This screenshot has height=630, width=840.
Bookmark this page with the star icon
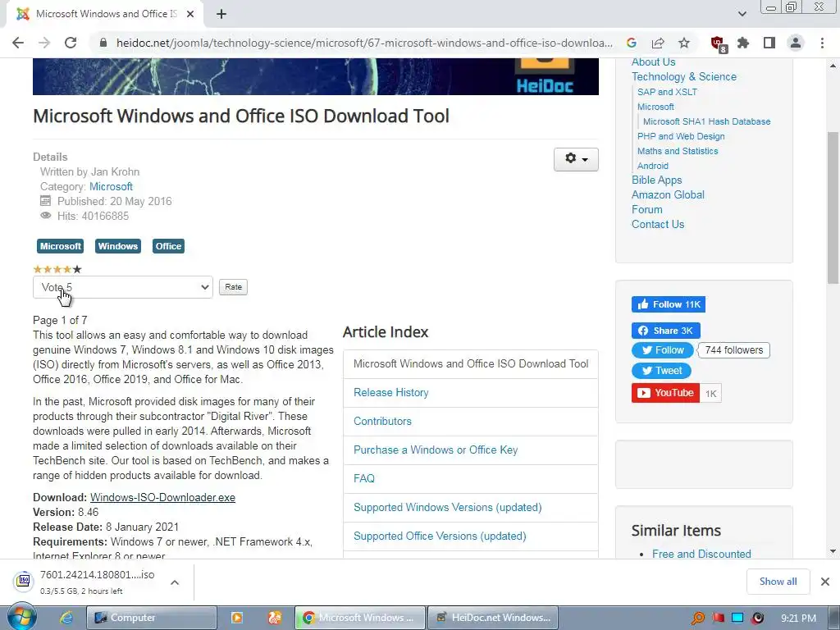coord(684,43)
